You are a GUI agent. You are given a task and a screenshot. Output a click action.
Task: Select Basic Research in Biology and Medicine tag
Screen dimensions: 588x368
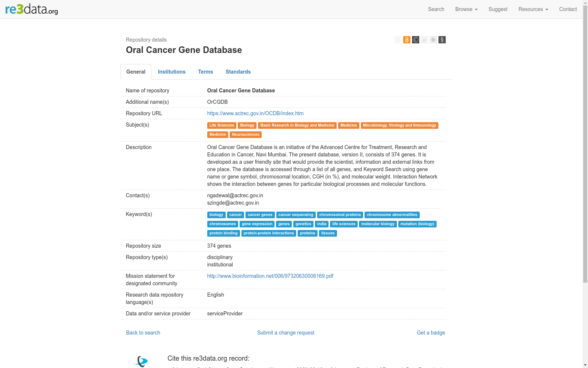297,125
